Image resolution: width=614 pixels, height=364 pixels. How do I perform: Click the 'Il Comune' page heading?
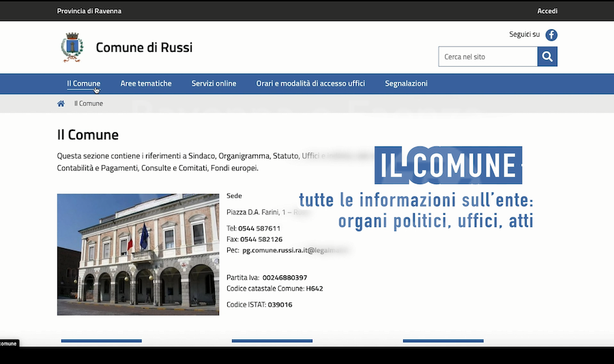(x=88, y=135)
